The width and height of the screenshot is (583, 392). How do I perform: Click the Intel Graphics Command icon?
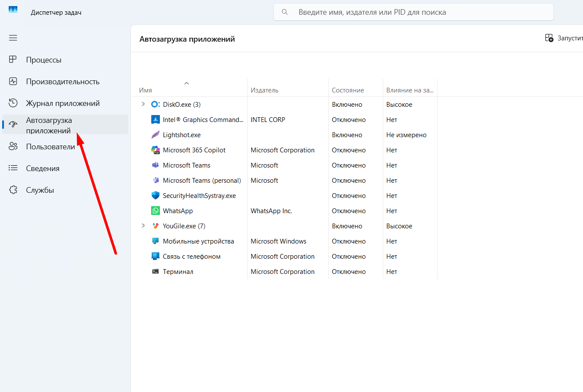[x=156, y=119]
